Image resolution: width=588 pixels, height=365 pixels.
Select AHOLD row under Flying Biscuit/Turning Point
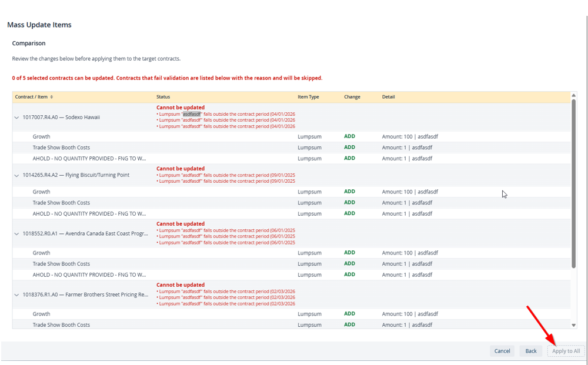(x=292, y=213)
